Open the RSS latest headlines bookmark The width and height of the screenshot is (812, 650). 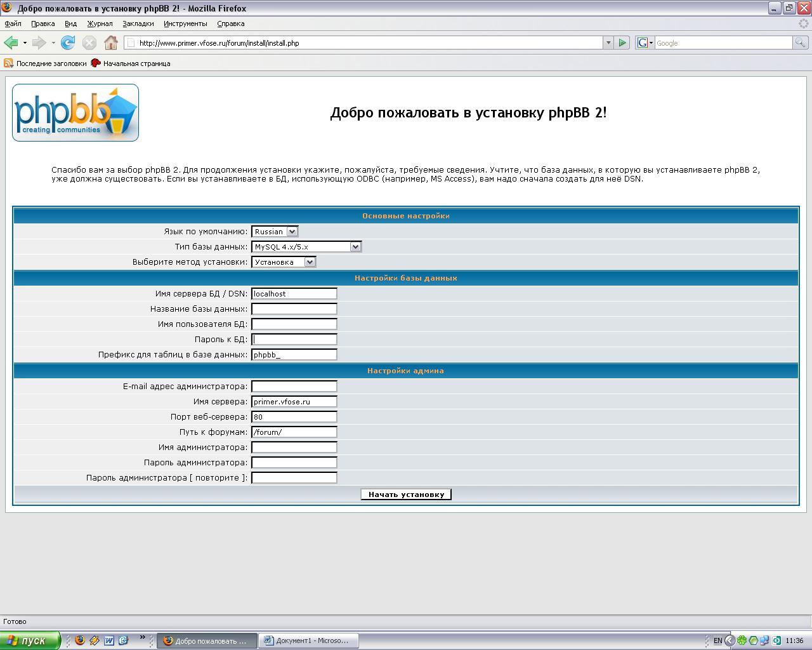pyautogui.click(x=45, y=63)
